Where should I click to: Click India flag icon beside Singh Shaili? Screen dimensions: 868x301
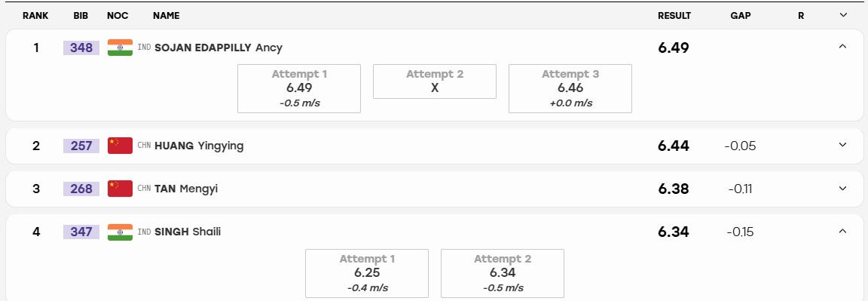click(120, 232)
